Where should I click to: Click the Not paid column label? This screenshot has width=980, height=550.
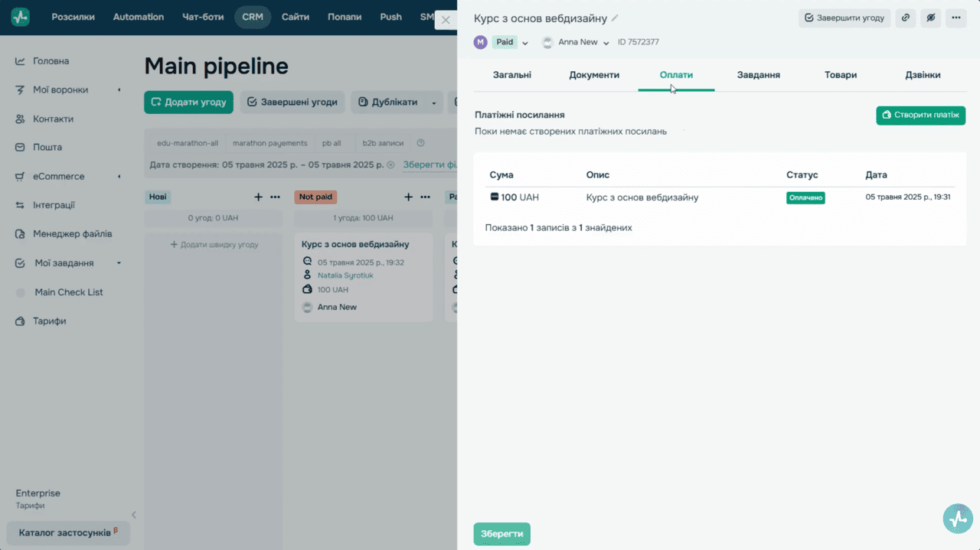[x=315, y=197]
